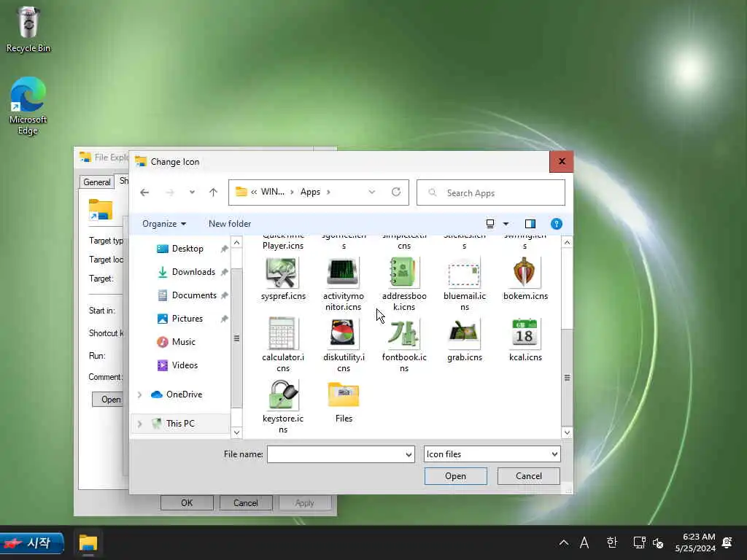747x560 pixels.
Task: Go up one folder level
Action: [213, 192]
